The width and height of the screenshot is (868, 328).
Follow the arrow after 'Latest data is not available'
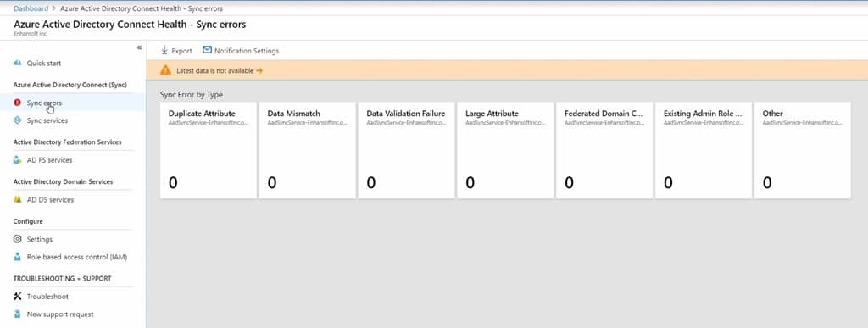point(259,71)
